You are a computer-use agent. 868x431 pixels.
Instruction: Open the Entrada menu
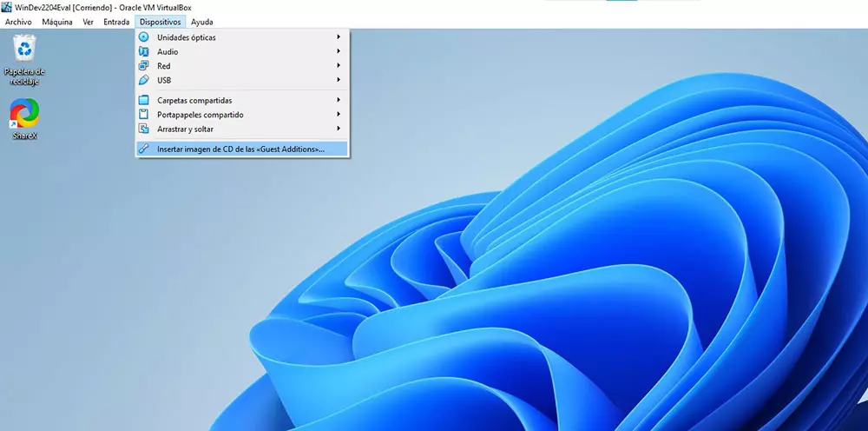coord(116,23)
